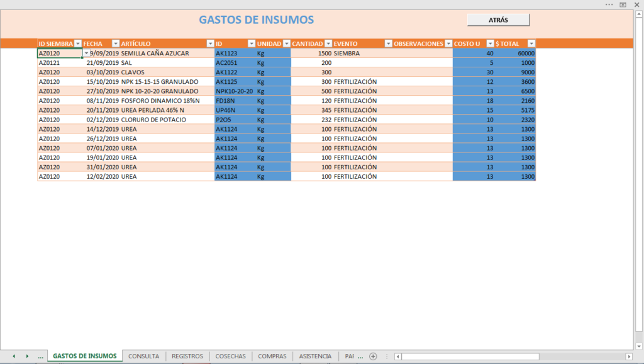Go to next sheet tabs with right arrow

tap(28, 356)
